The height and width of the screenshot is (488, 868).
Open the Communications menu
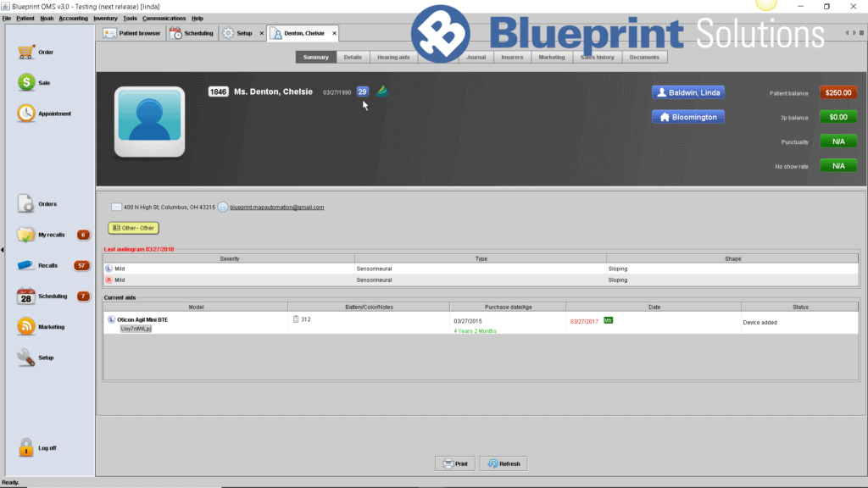pyautogui.click(x=164, y=19)
